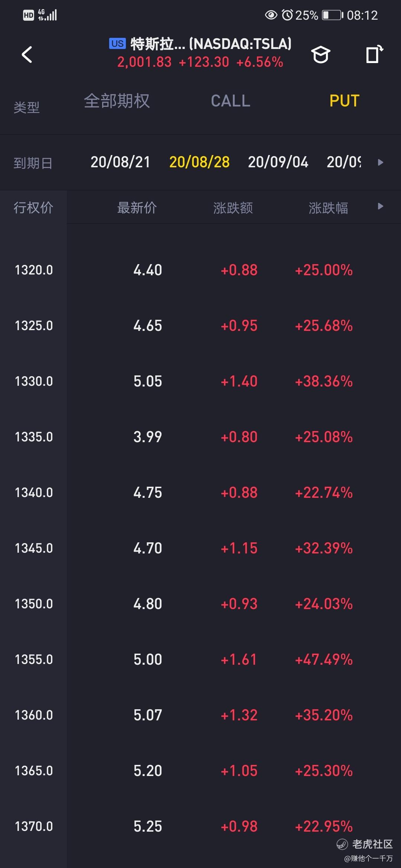Open the Tesla NASDAQ:TSLA title
Image resolution: width=401 pixels, height=868 pixels.
[x=211, y=44]
